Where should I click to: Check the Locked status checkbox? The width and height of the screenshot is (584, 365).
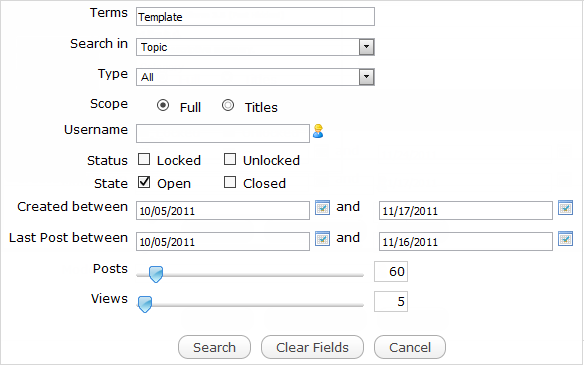[144, 159]
